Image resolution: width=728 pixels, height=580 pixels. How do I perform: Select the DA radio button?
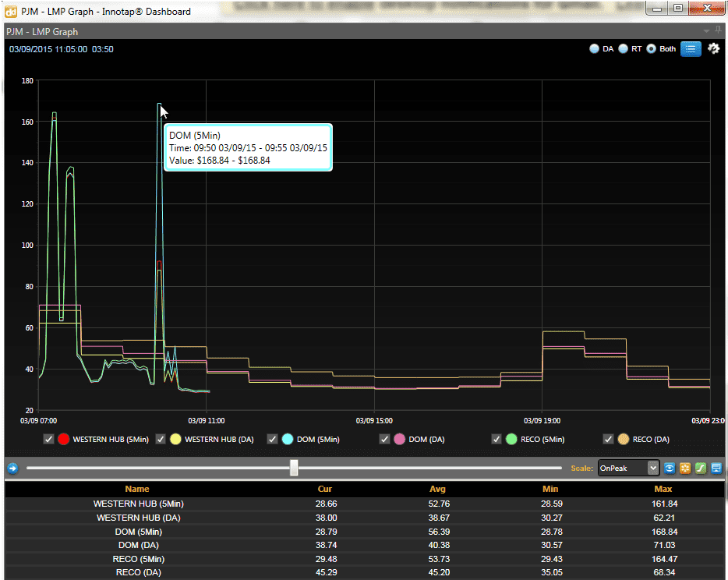594,49
